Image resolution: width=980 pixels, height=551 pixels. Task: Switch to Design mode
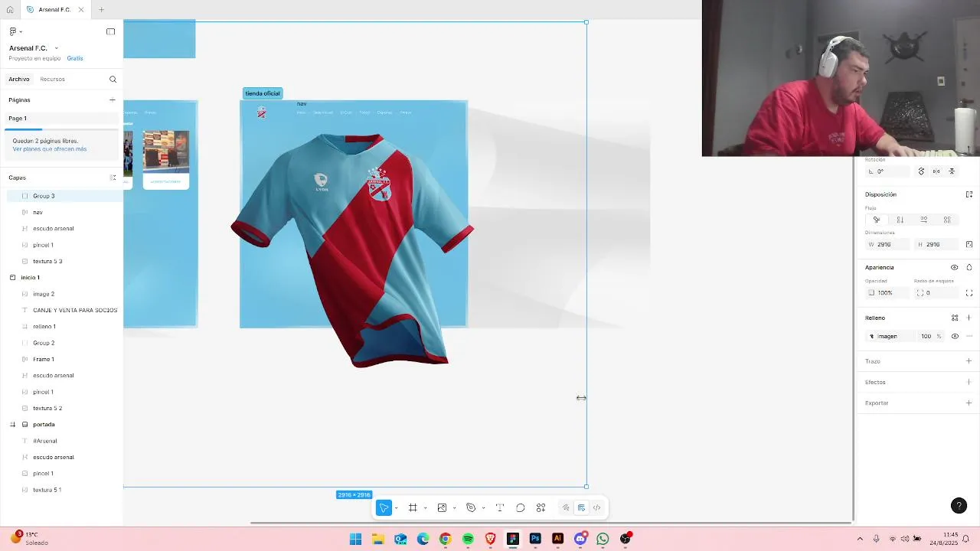(x=581, y=507)
